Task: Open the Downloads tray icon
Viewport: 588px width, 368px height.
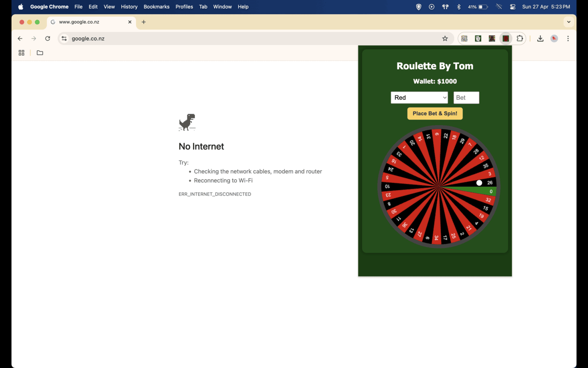Action: click(x=540, y=38)
